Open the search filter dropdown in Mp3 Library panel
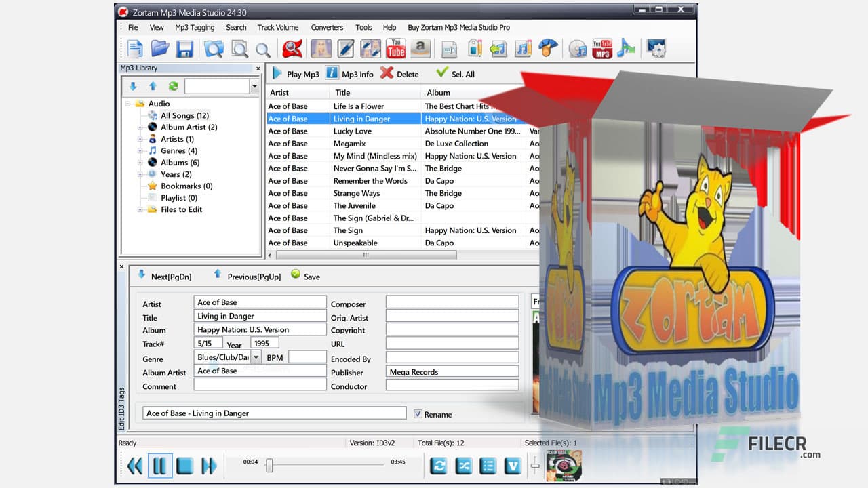868x488 pixels. click(x=254, y=86)
